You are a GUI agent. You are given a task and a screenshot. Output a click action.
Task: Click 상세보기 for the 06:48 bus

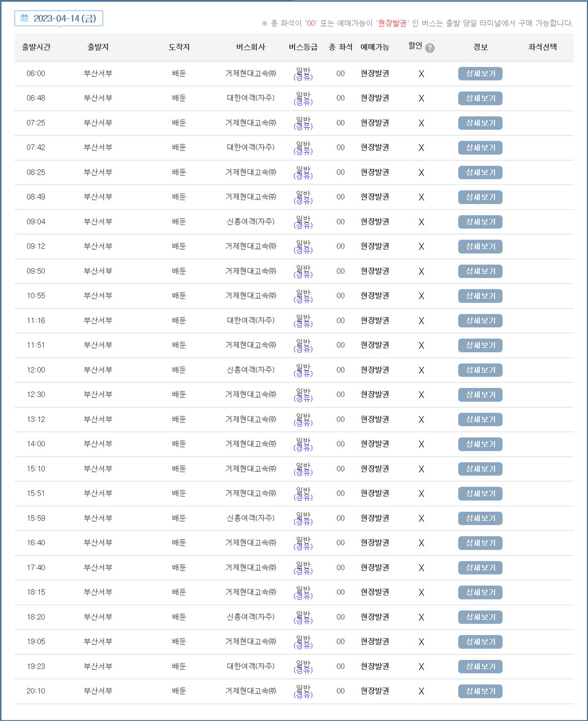pyautogui.click(x=480, y=98)
